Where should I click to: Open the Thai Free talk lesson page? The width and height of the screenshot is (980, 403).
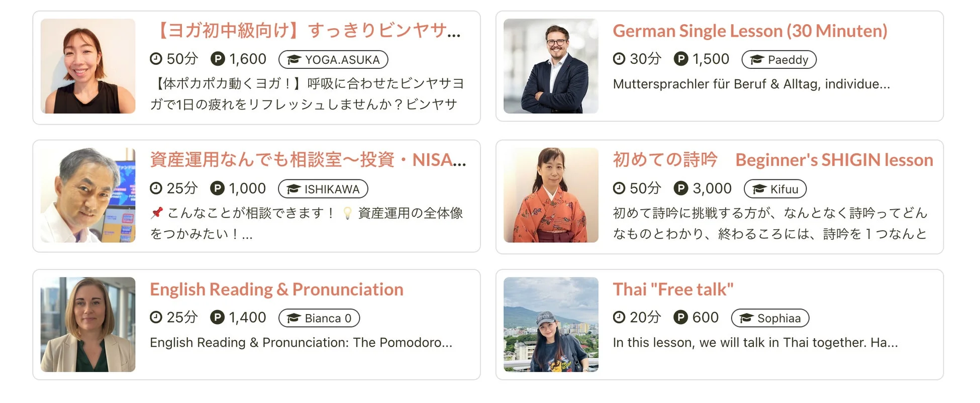click(x=673, y=289)
